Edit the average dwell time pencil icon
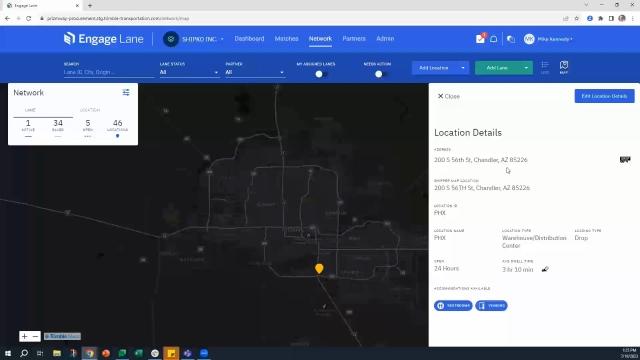The image size is (640, 360). [545, 269]
